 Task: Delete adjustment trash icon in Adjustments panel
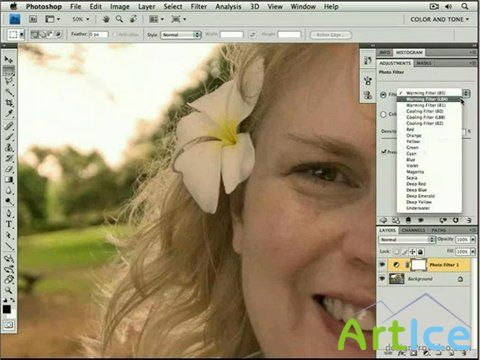468,220
